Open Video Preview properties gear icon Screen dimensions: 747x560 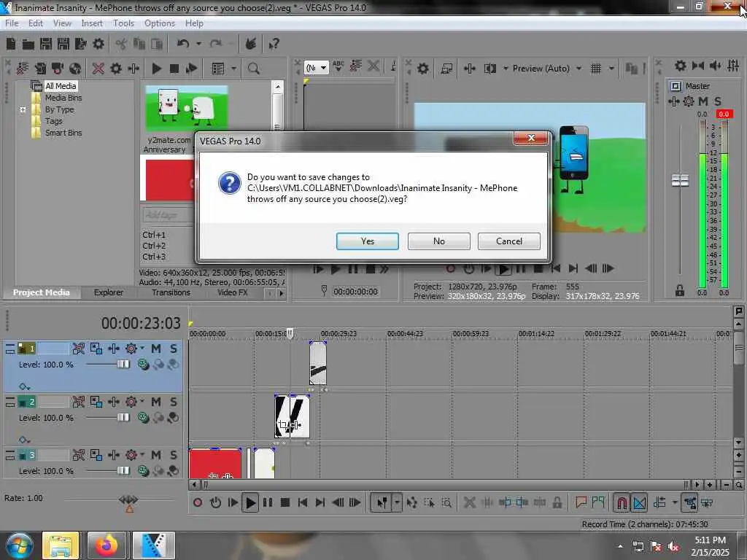[x=423, y=69]
